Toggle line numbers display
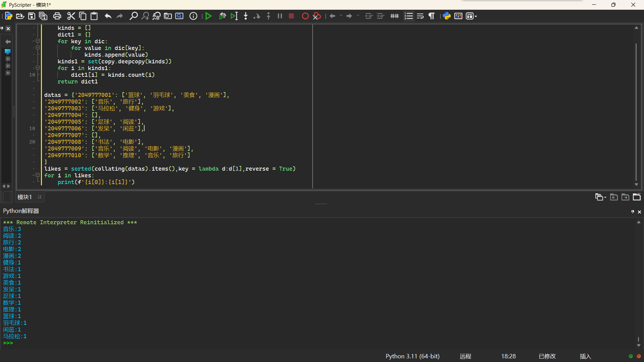644x362 pixels. pos(409,16)
